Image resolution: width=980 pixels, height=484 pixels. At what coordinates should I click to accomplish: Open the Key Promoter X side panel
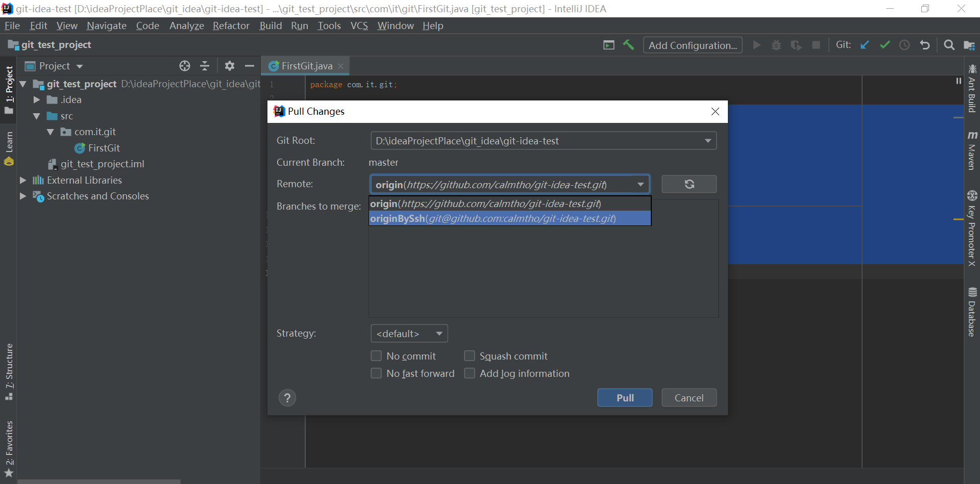972,228
